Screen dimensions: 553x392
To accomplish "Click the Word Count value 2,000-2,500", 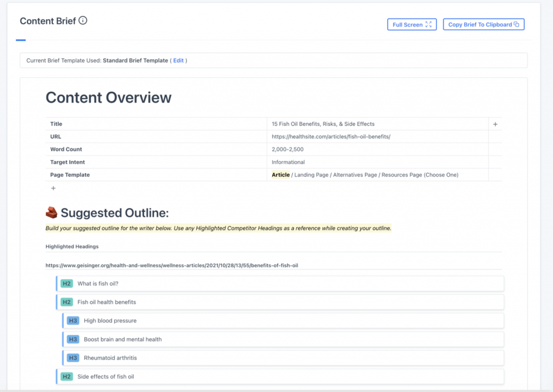I will (x=288, y=150).
